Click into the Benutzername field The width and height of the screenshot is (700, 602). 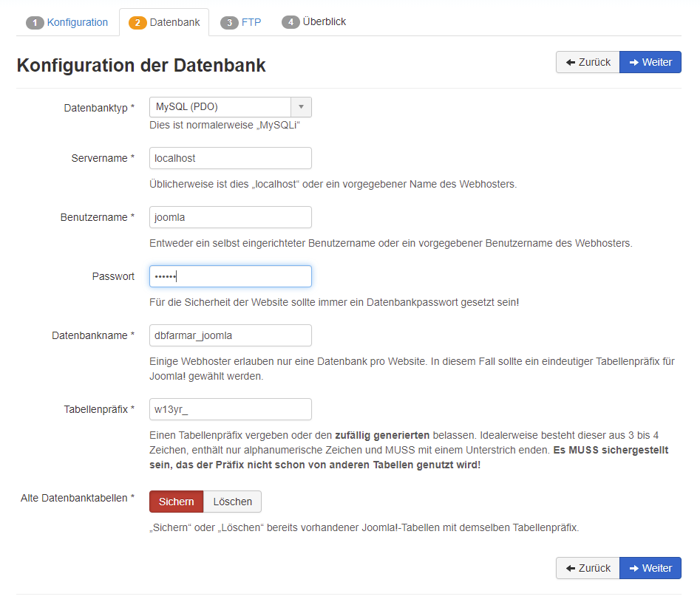click(231, 217)
